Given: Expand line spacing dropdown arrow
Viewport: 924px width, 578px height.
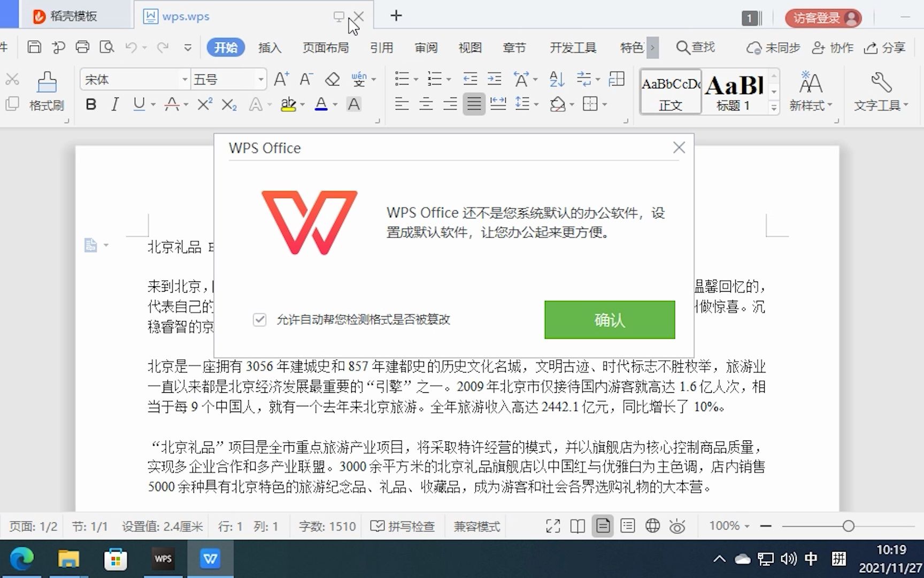Looking at the screenshot, I should (x=536, y=105).
